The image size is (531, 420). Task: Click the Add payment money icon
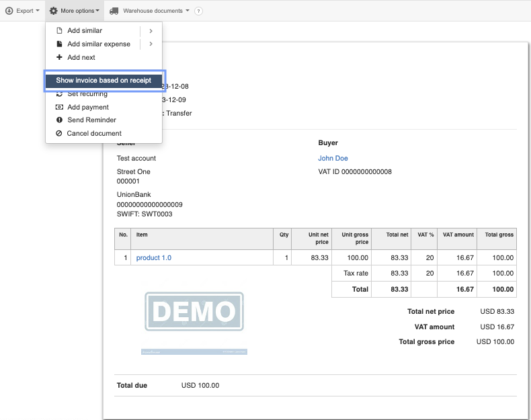coord(59,107)
